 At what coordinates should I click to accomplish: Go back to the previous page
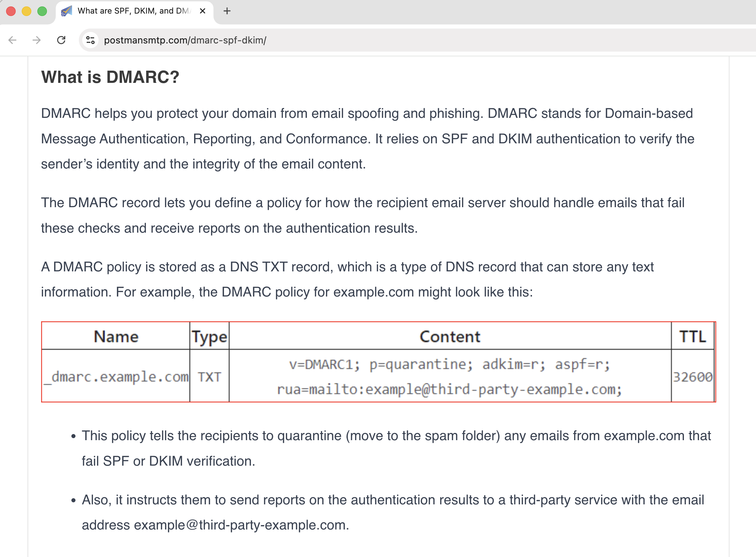[13, 40]
